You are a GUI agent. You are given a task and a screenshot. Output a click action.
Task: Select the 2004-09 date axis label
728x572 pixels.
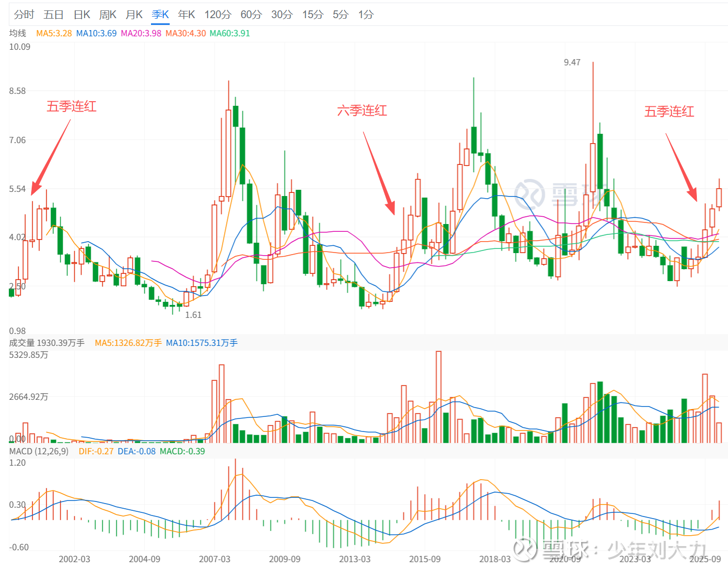[x=144, y=559]
